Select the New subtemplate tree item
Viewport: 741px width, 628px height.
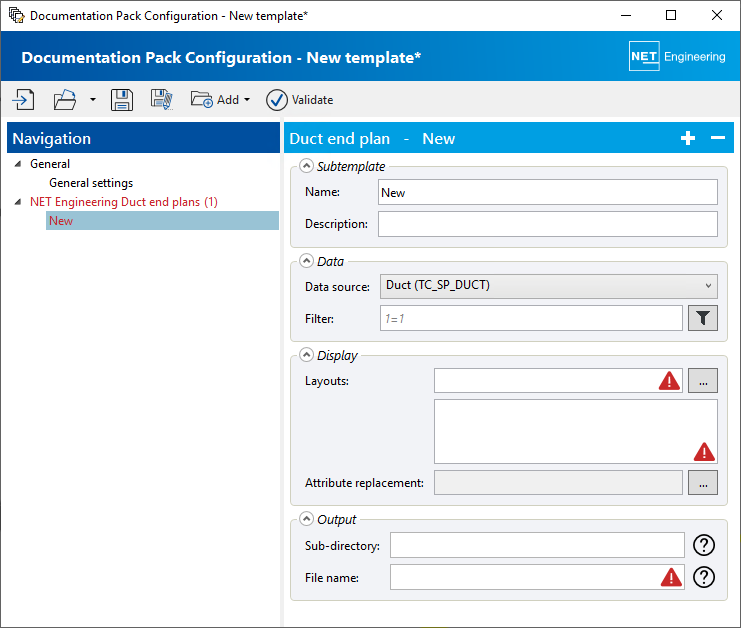click(x=162, y=221)
